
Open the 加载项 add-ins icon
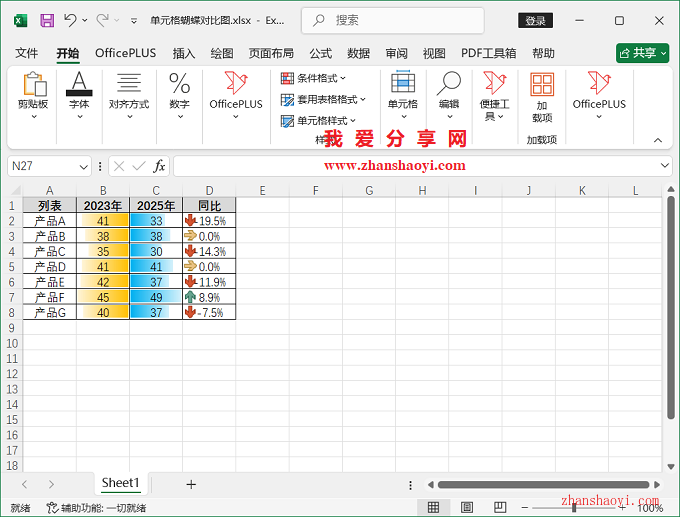pos(542,95)
